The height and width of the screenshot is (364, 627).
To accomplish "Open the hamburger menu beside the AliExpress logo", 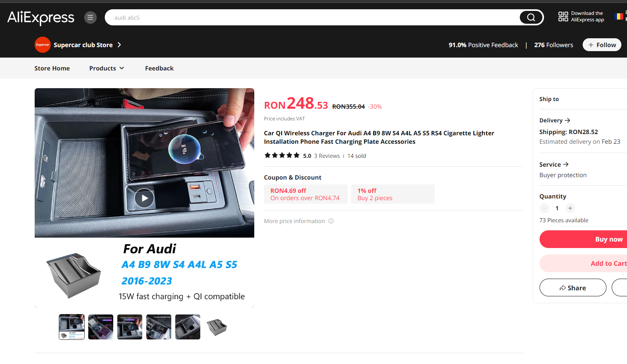I will (90, 17).
